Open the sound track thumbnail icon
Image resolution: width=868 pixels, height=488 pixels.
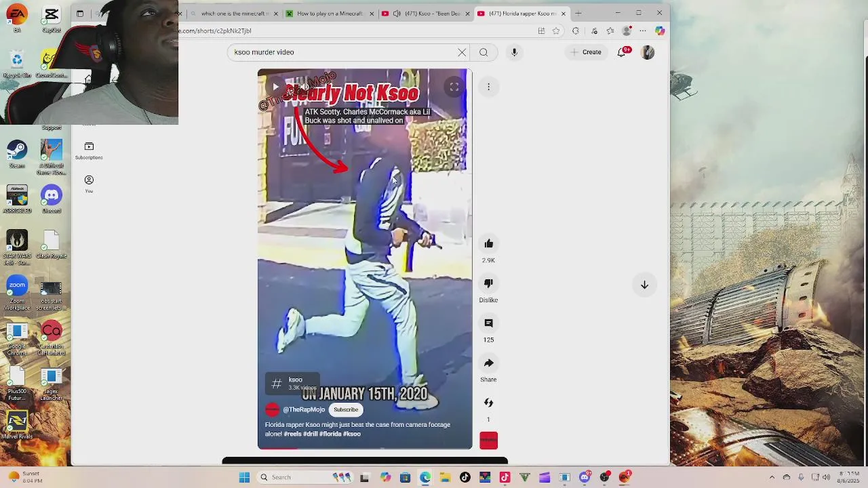point(488,441)
